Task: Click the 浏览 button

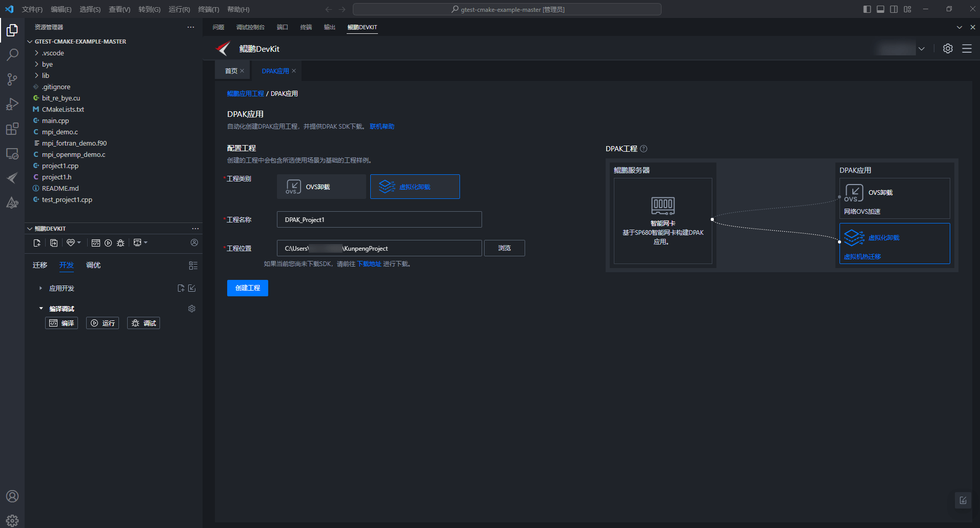Action: 505,248
